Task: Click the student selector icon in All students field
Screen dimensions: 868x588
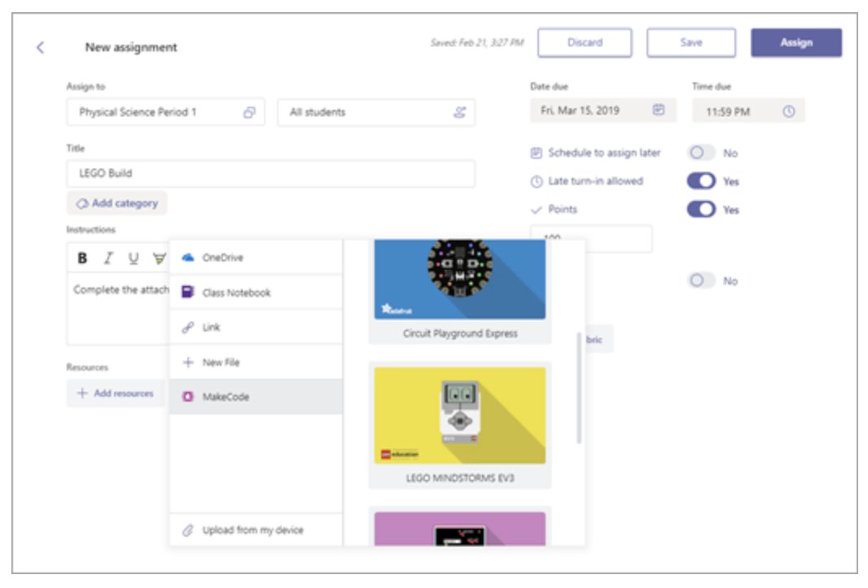Action: (x=459, y=112)
